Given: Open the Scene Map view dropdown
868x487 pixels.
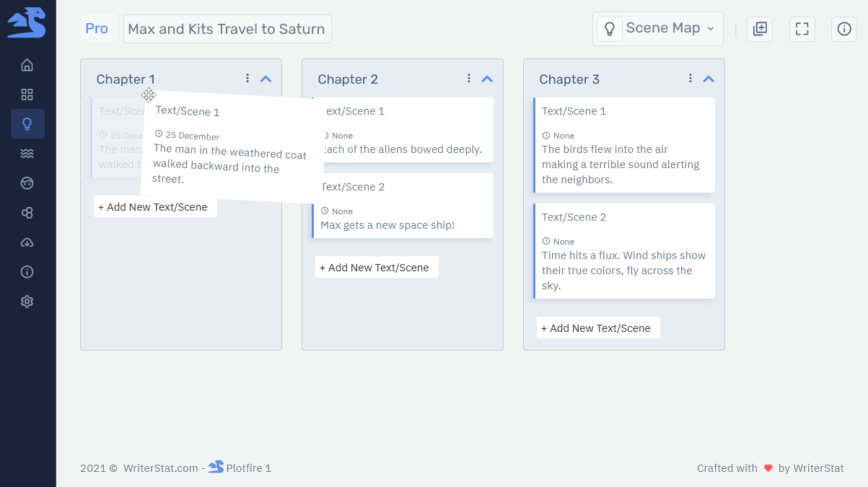Looking at the screenshot, I should [657, 28].
